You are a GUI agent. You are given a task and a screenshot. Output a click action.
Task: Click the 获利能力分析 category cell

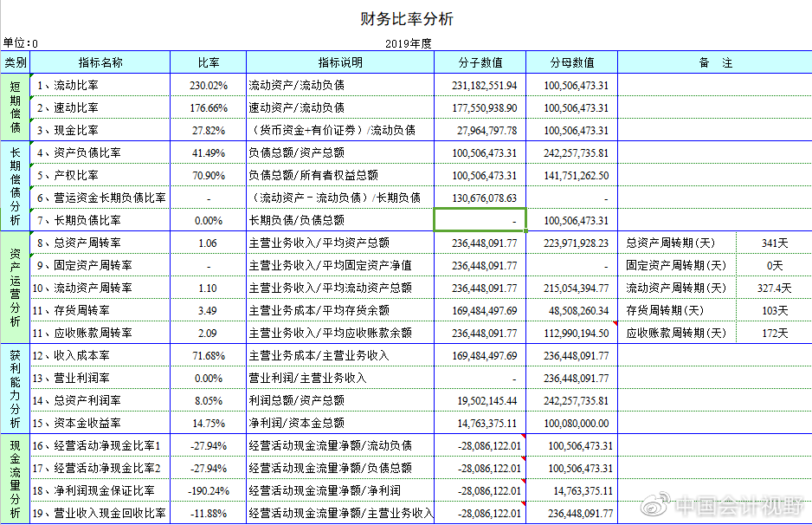coord(15,389)
